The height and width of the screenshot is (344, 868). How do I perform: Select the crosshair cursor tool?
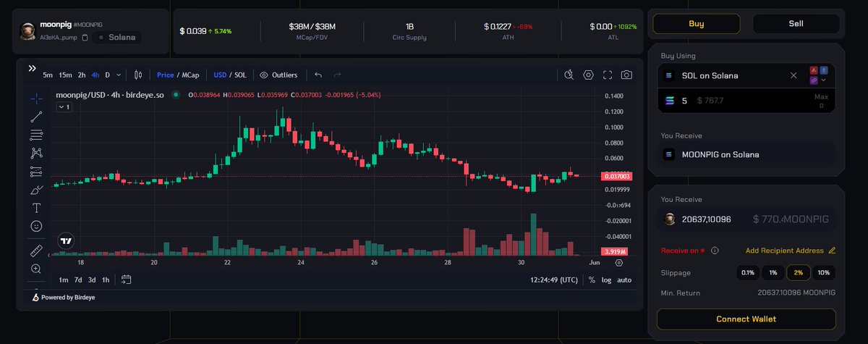36,98
